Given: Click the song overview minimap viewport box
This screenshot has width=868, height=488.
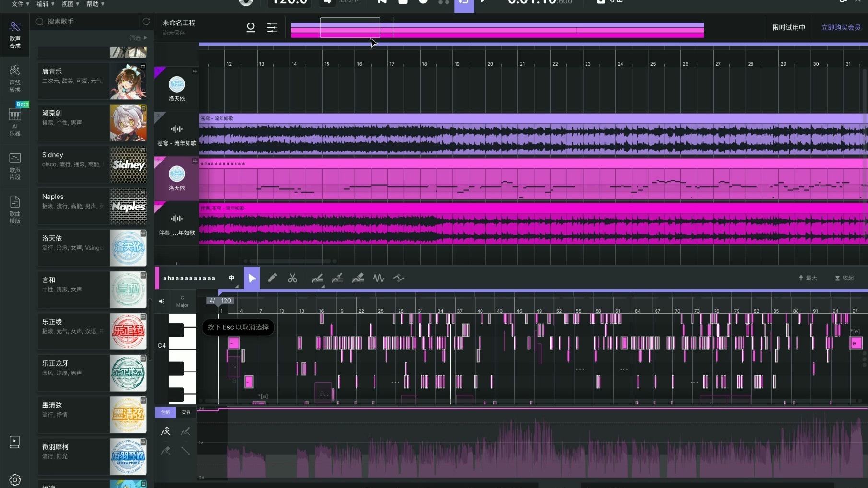Looking at the screenshot, I should click(x=350, y=28).
